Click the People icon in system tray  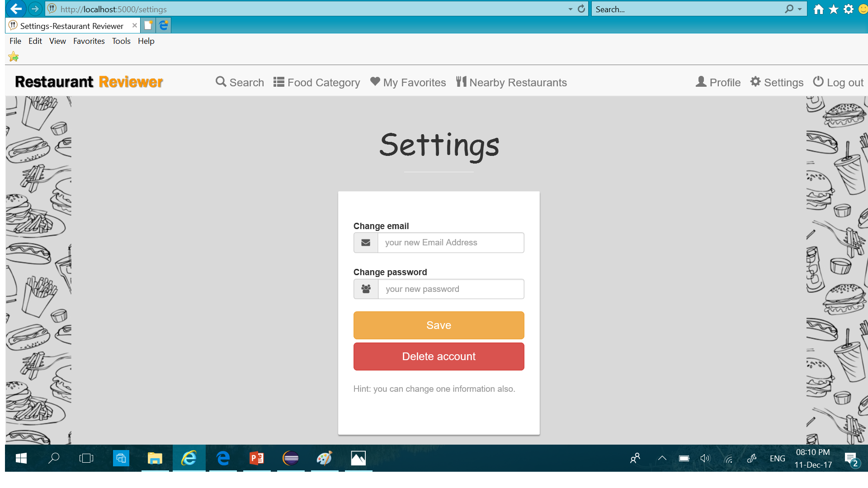(x=635, y=458)
